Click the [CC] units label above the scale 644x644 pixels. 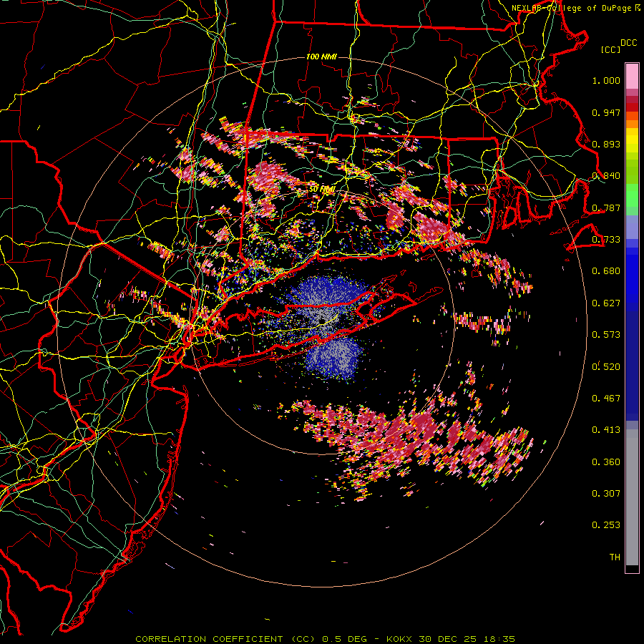(x=610, y=49)
